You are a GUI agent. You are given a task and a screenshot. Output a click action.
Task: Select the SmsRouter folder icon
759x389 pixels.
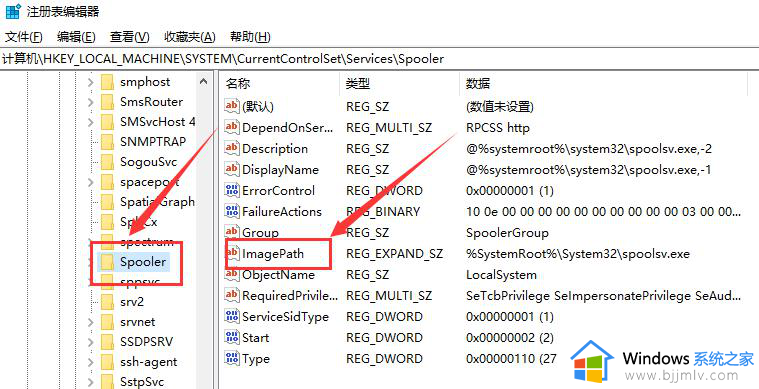[107, 102]
